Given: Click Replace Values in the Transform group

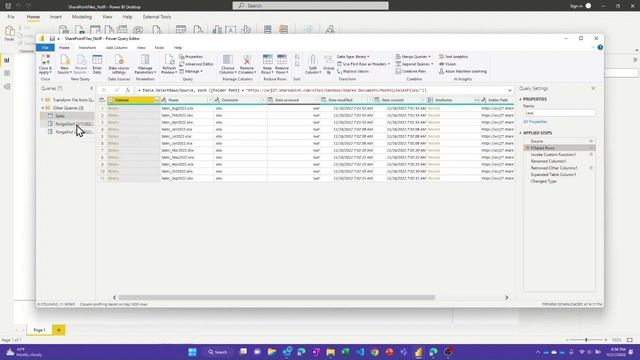Looking at the screenshot, I should pos(353,71).
